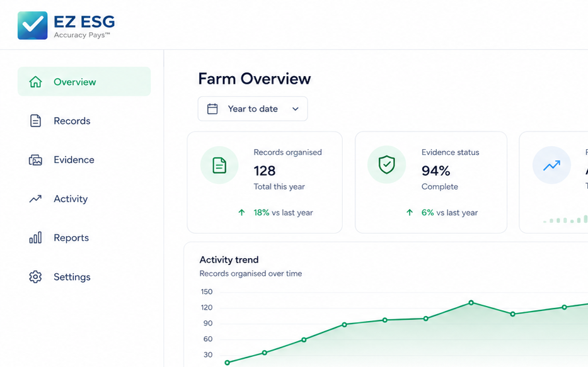Click the 'Records organised' card label
Screen dimensions: 588x367
(x=287, y=152)
